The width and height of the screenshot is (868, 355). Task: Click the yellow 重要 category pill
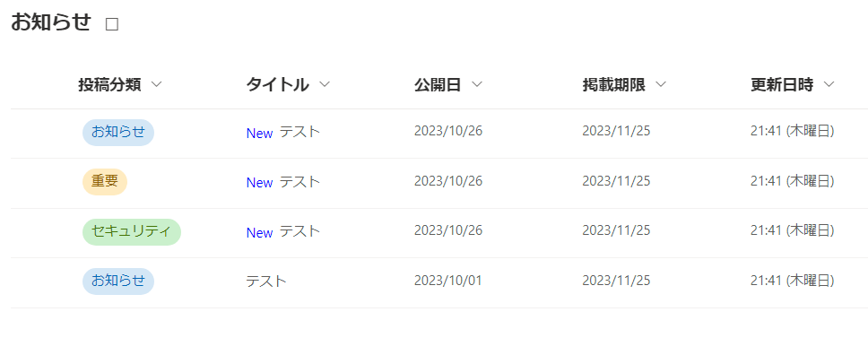(105, 182)
